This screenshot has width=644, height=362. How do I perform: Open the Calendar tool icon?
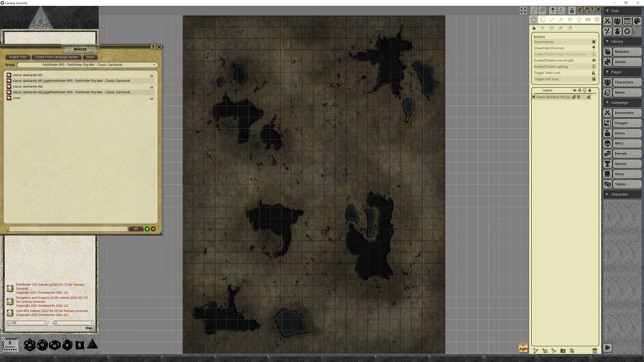pos(627,21)
